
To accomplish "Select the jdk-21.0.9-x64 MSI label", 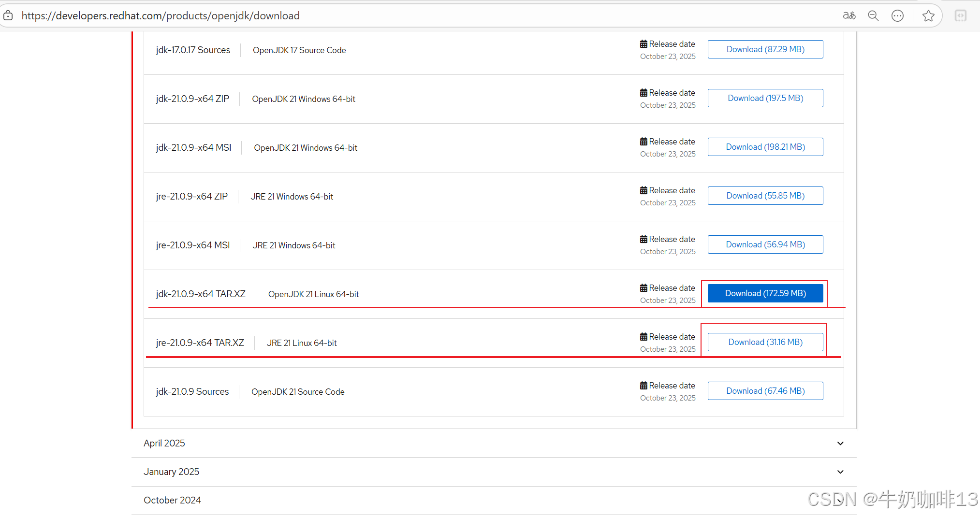I will tap(193, 148).
